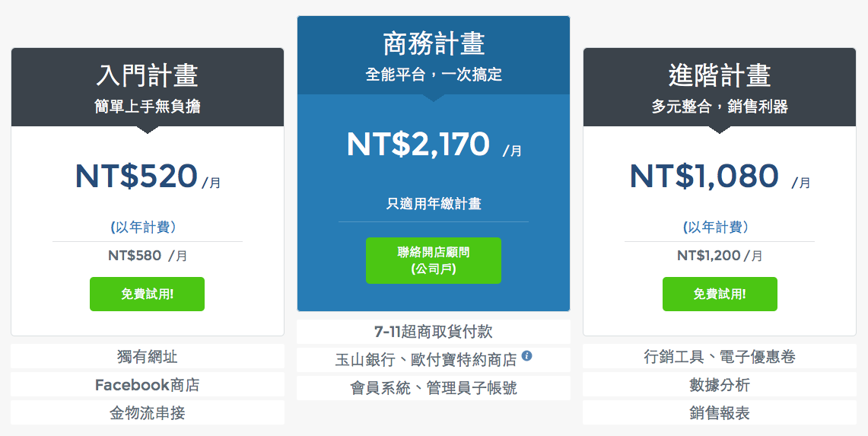Screen dimensions: 868x436
Task: Click (以年計費) text under NT$520
Action: pyautogui.click(x=143, y=228)
